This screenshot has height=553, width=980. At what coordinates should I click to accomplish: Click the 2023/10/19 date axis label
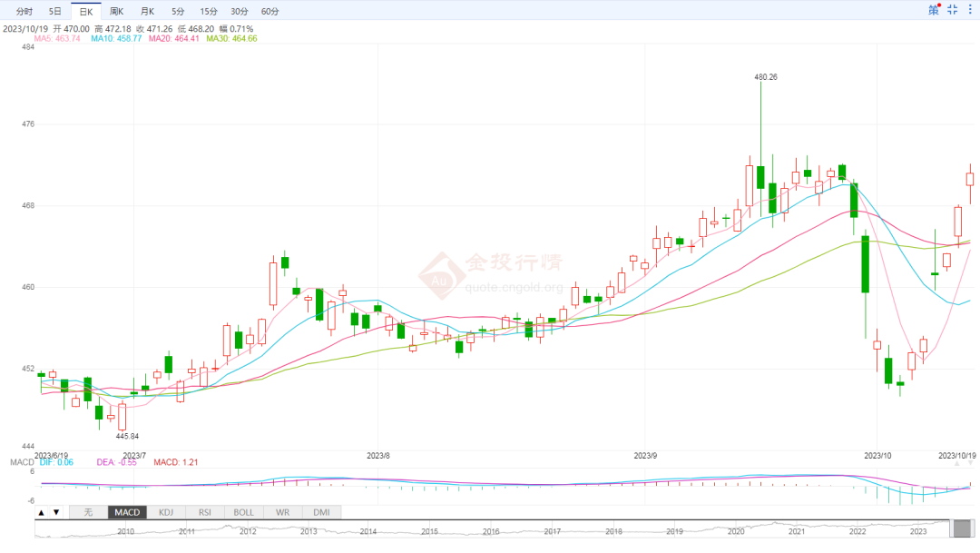point(957,456)
